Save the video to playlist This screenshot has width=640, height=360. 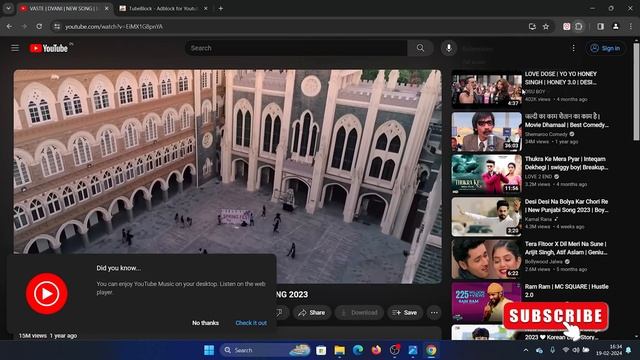(x=405, y=313)
